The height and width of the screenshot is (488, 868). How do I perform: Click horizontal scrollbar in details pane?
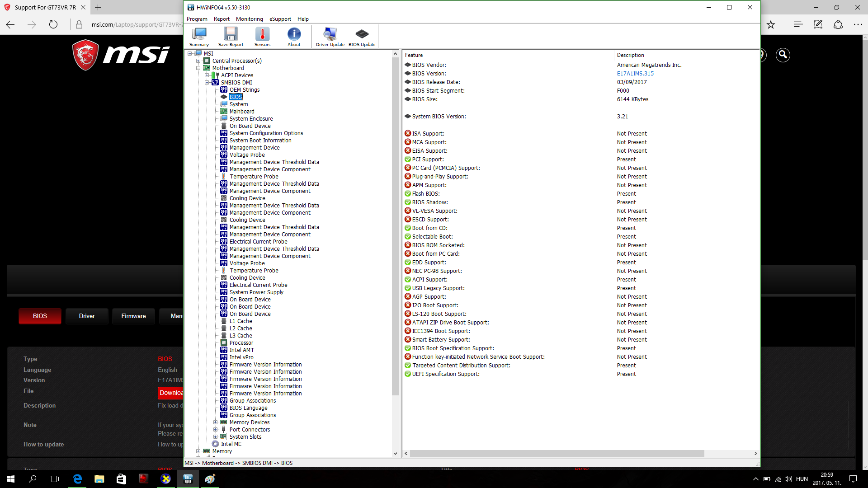[556, 453]
